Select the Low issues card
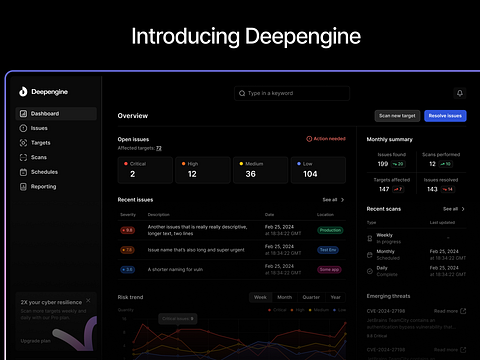This screenshot has height=360, width=480. [318, 170]
